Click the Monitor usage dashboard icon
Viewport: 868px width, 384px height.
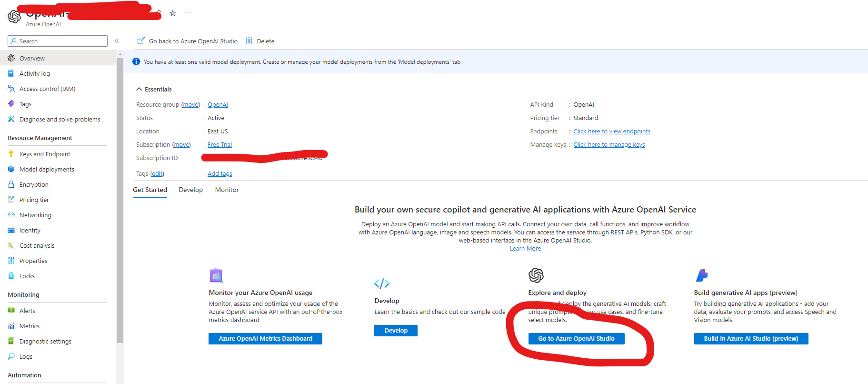click(x=217, y=275)
